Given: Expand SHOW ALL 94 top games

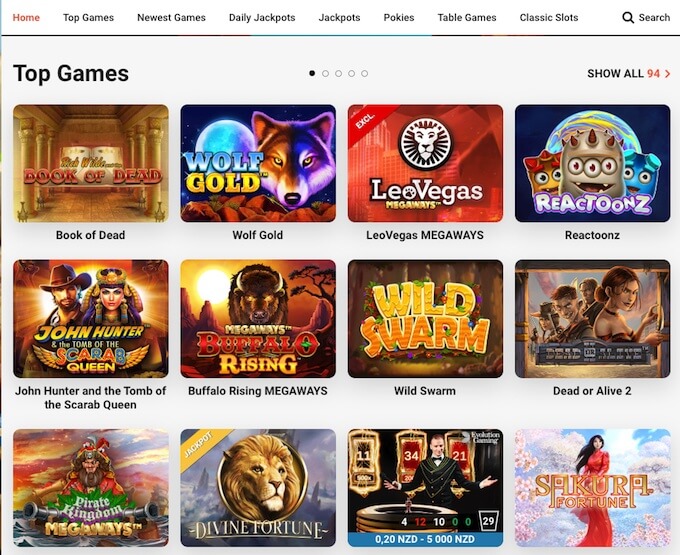Looking at the screenshot, I should coord(629,74).
